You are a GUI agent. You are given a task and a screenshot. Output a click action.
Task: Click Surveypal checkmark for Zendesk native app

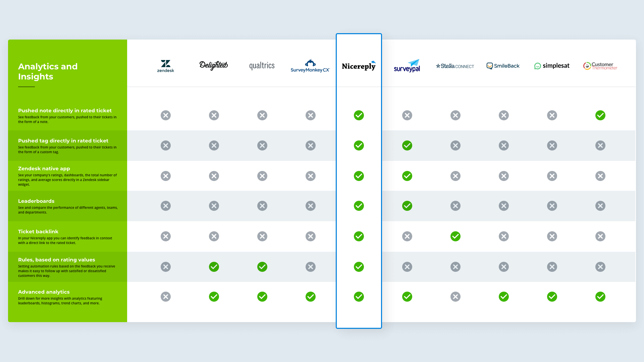point(407,176)
